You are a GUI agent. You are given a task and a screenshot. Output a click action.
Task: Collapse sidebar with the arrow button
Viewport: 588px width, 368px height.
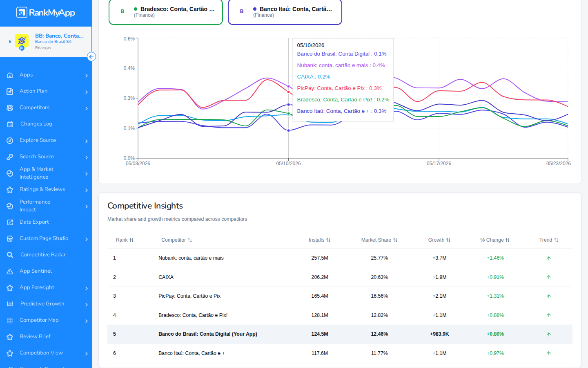pyautogui.click(x=91, y=57)
